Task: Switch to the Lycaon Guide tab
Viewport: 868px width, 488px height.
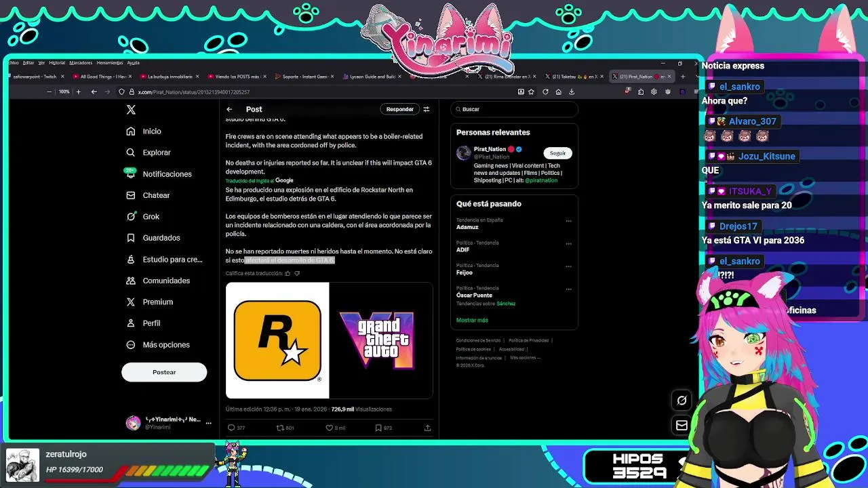Action: 371,77
